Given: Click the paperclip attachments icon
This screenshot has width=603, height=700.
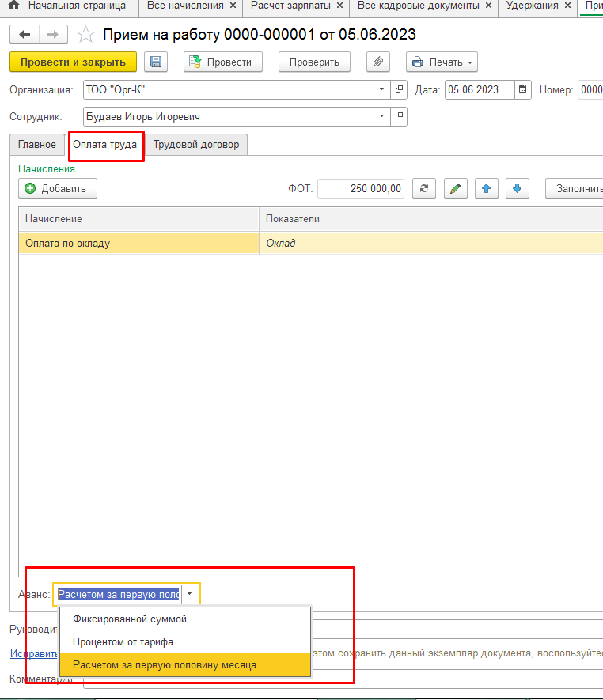Looking at the screenshot, I should [x=378, y=62].
